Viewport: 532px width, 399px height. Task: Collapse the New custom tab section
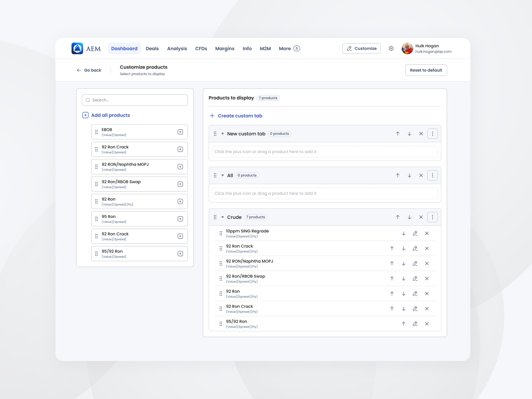click(x=222, y=134)
